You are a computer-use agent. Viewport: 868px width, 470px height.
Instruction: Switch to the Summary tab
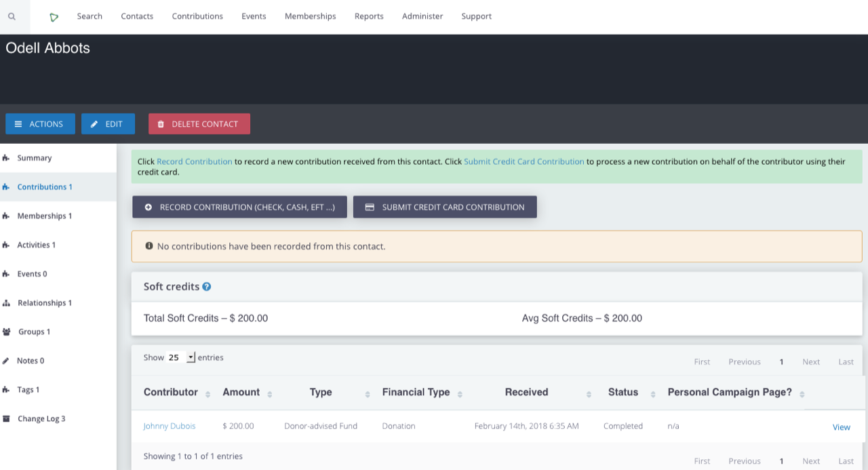coord(58,158)
